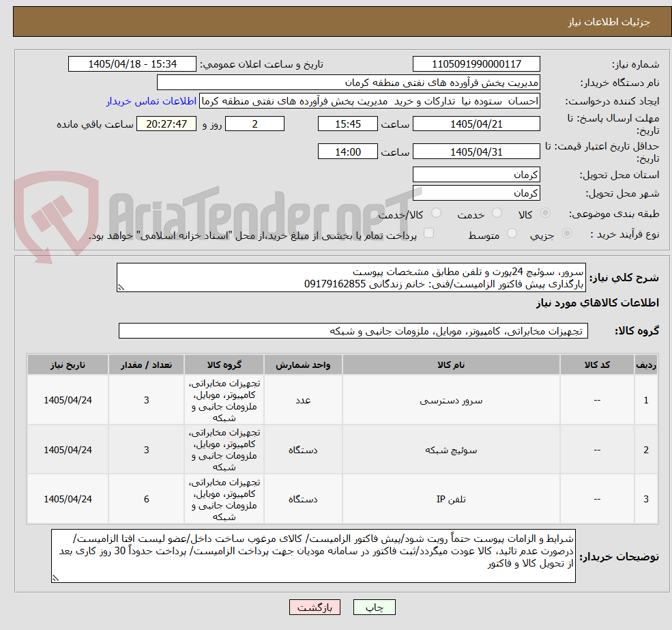This screenshot has width=672, height=630.
Task: Click the نام کالا column header
Action: pos(451,364)
